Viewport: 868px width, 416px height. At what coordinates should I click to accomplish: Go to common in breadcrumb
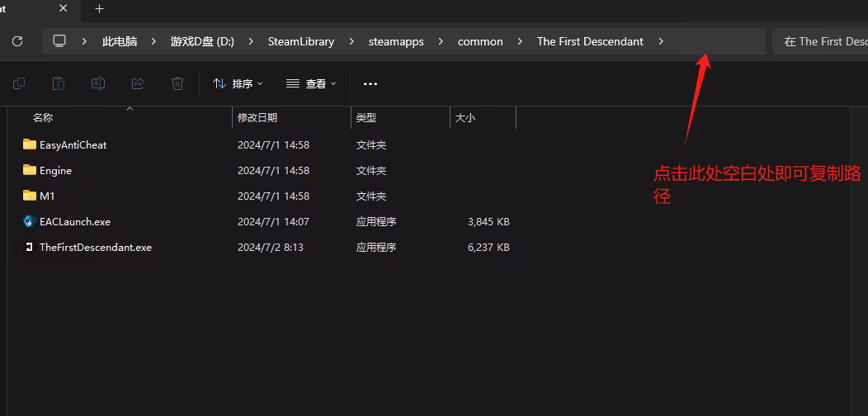pyautogui.click(x=480, y=41)
